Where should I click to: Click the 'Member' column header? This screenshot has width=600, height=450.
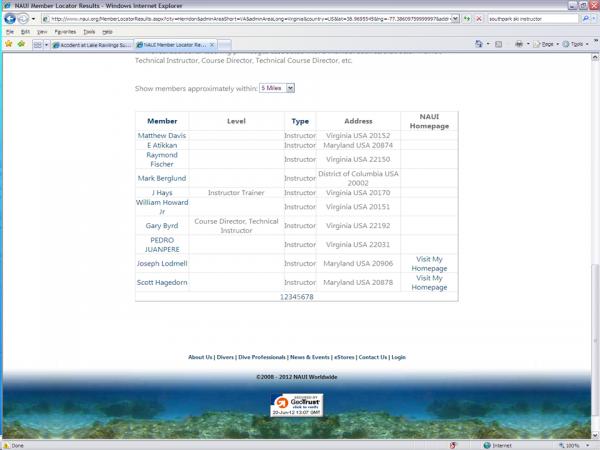162,121
